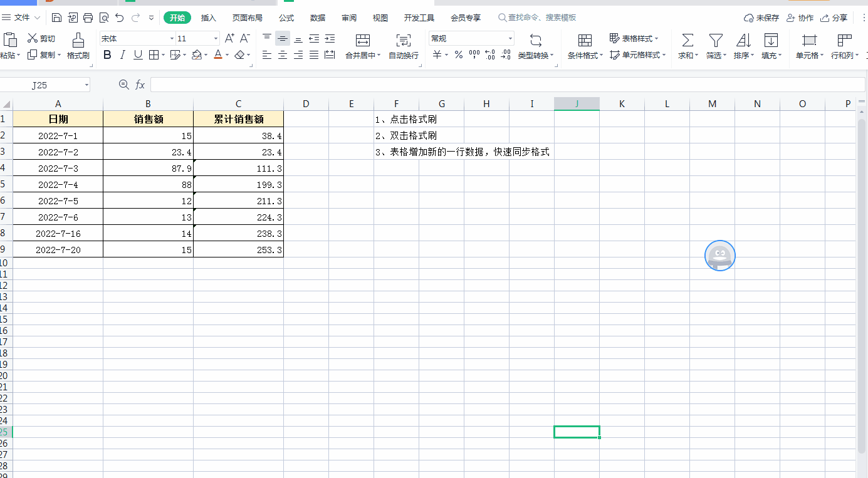Toggle align right
Image resolution: width=868 pixels, height=478 pixels.
click(298, 55)
